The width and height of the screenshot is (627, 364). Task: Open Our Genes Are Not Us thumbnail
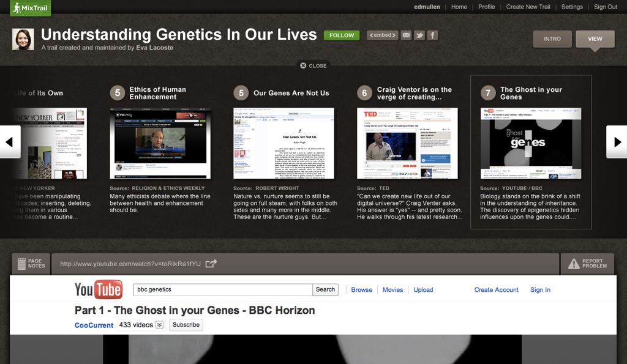pos(283,143)
